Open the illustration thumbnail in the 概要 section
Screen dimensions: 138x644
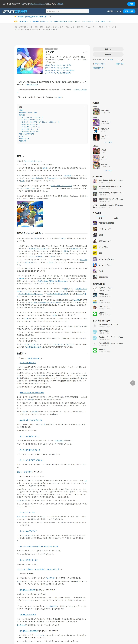click(30, 214)
